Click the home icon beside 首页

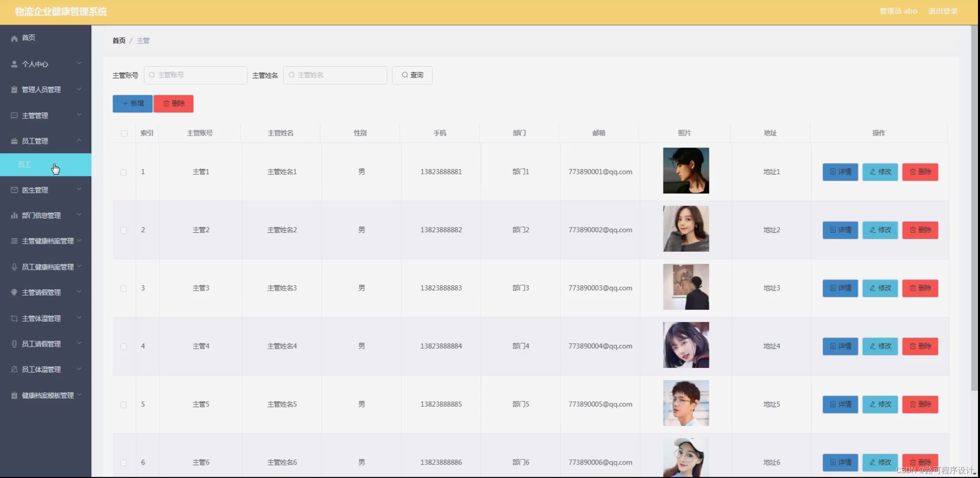click(x=14, y=38)
